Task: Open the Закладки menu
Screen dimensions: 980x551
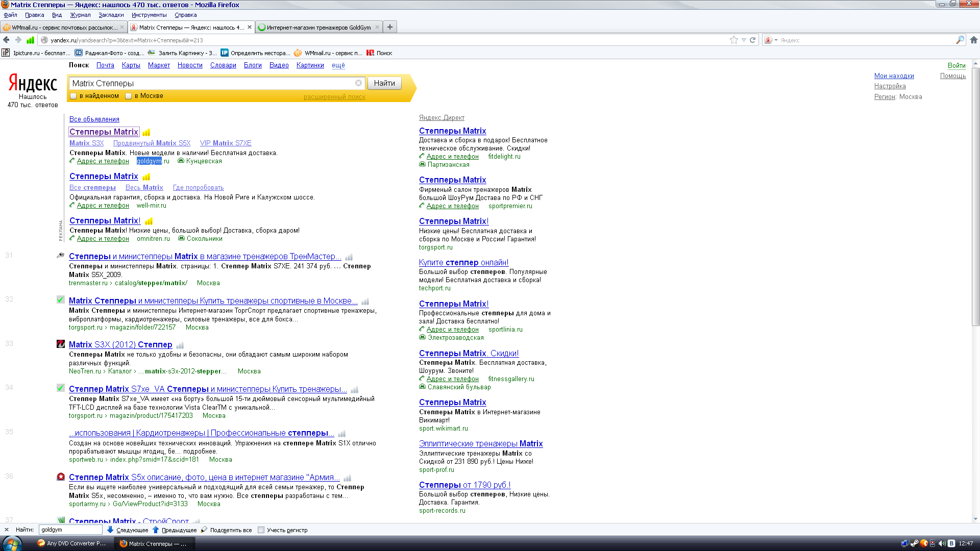Action: click(111, 15)
